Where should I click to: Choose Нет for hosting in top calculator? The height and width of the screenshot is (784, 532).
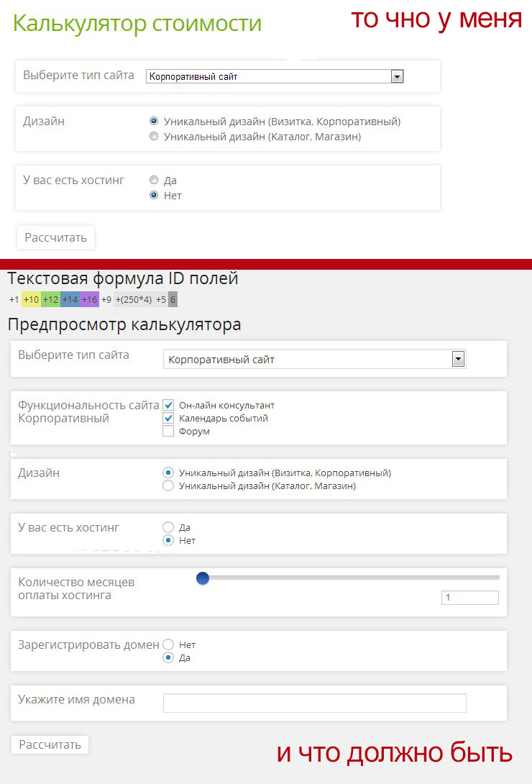point(154,195)
